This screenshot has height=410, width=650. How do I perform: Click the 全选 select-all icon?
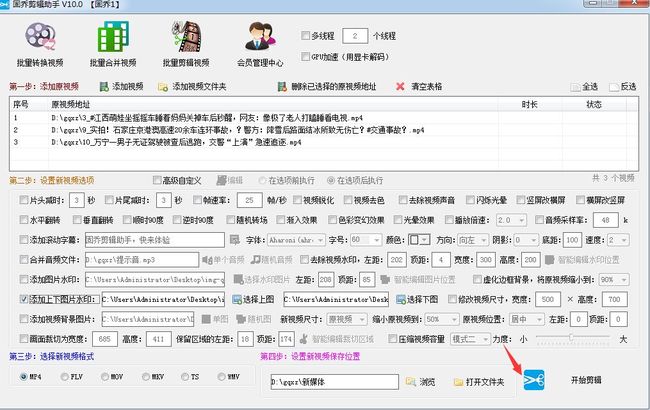(575, 87)
